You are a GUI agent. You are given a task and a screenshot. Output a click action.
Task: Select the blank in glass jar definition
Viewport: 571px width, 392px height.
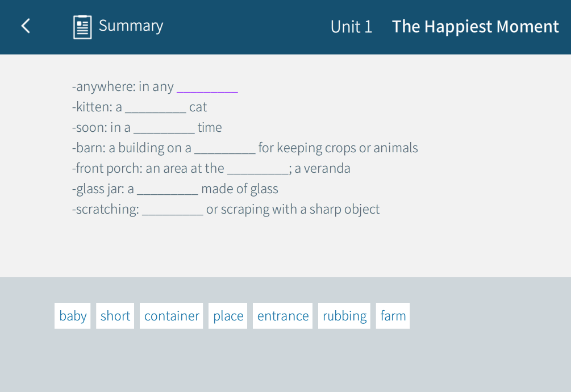pyautogui.click(x=168, y=189)
